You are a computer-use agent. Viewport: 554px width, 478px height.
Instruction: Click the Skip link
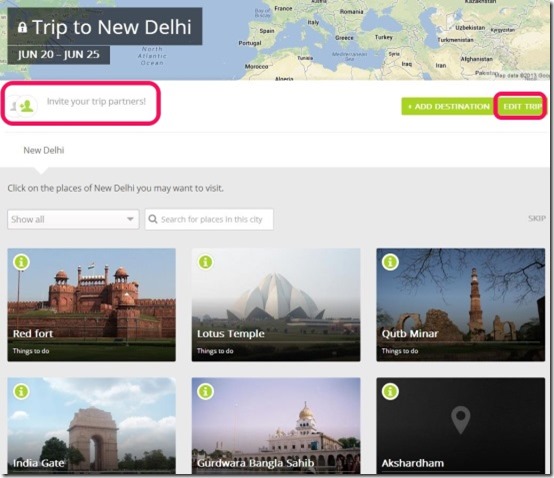[x=537, y=218]
